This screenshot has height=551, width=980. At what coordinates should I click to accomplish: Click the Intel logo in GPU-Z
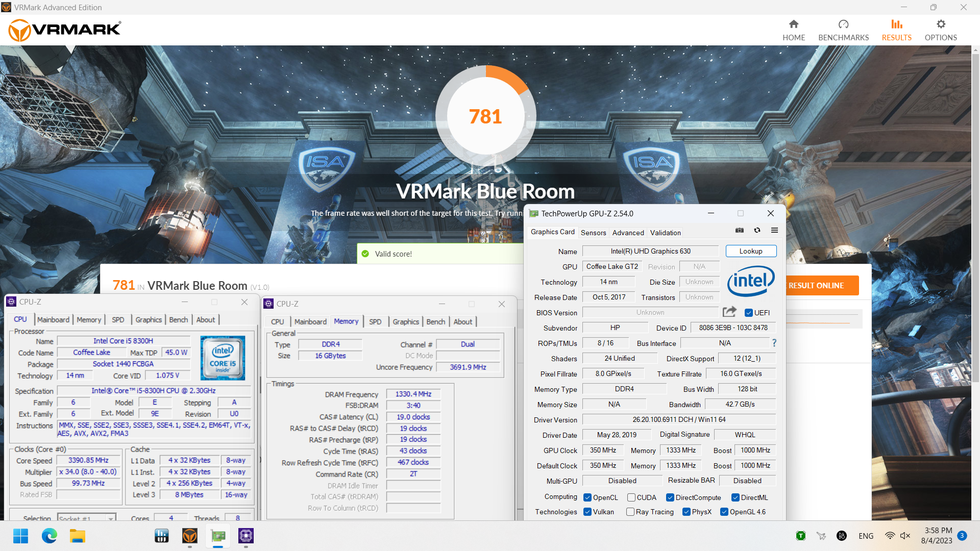[751, 281]
